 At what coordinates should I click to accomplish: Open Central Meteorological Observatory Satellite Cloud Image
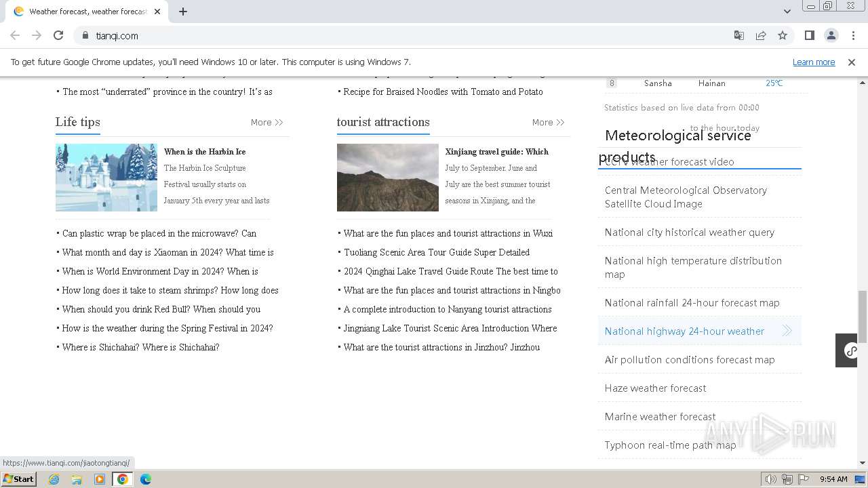point(686,197)
